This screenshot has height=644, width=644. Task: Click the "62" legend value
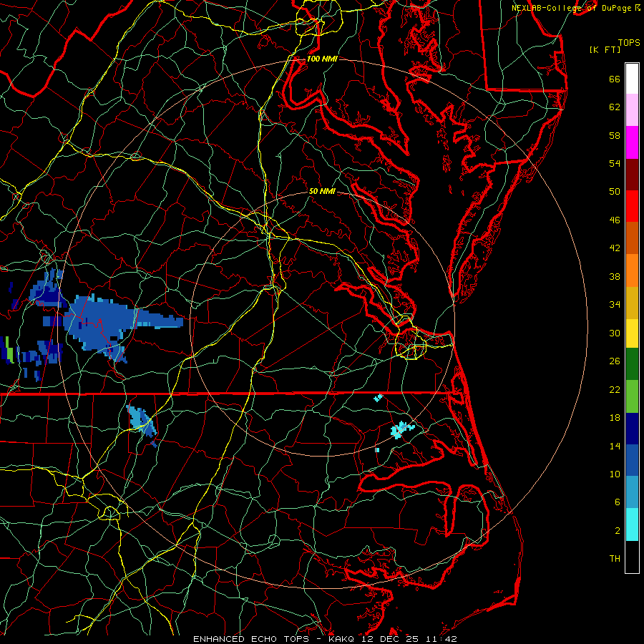tap(615, 107)
